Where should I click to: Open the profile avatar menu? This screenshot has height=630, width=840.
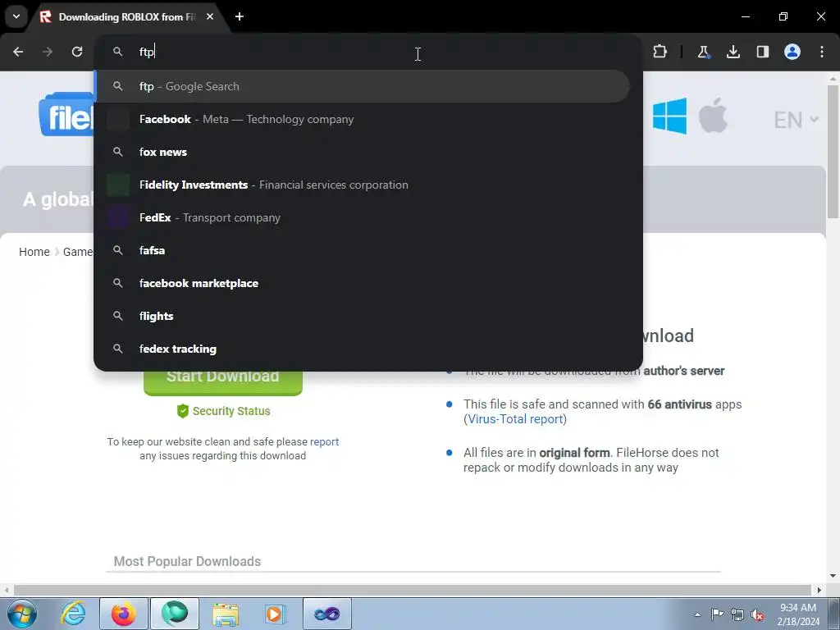coord(792,52)
